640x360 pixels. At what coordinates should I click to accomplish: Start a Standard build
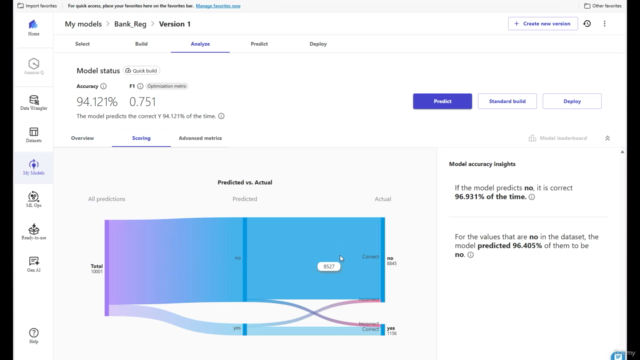507,101
